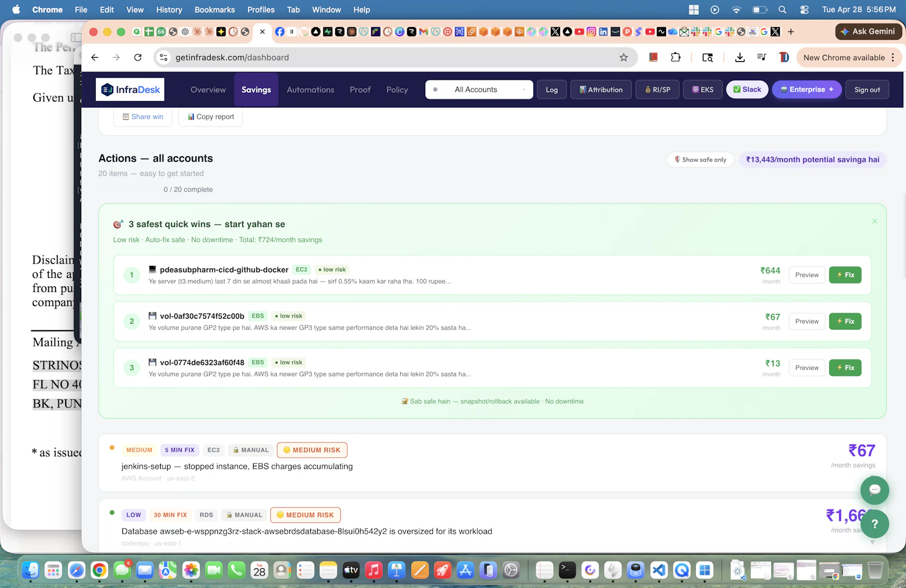The image size is (906, 588).
Task: Bookmark this page with the star
Action: [x=623, y=57]
